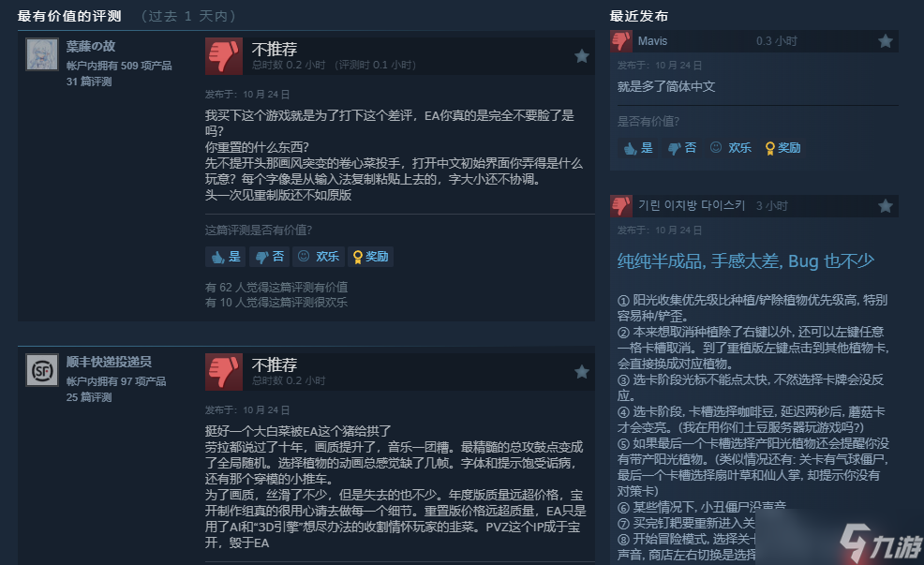Mark Mavis's review as 欢乐

click(731, 148)
